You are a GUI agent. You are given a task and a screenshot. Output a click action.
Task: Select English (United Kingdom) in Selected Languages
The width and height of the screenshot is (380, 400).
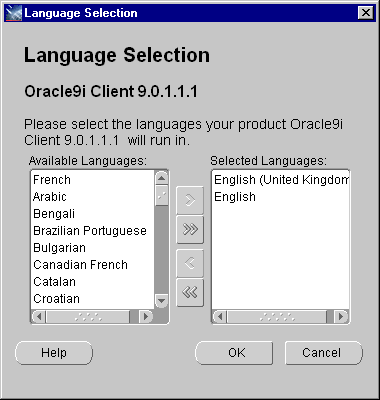pyautogui.click(x=281, y=180)
